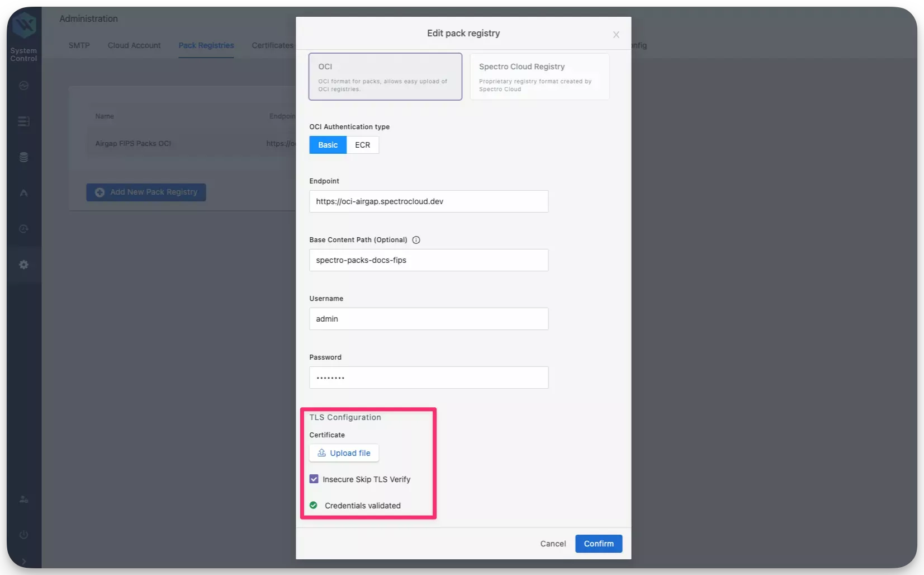Select Basic OCI authentication type
This screenshot has width=924, height=575.
(328, 145)
